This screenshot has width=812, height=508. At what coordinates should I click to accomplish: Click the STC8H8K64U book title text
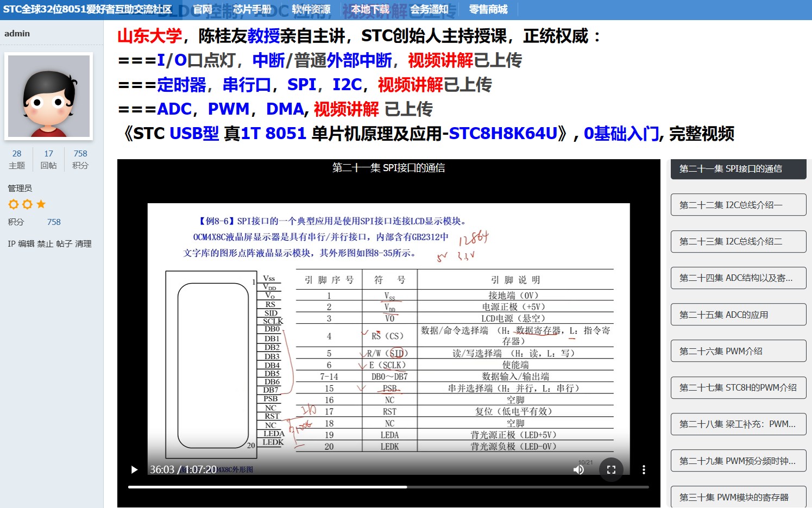(503, 134)
